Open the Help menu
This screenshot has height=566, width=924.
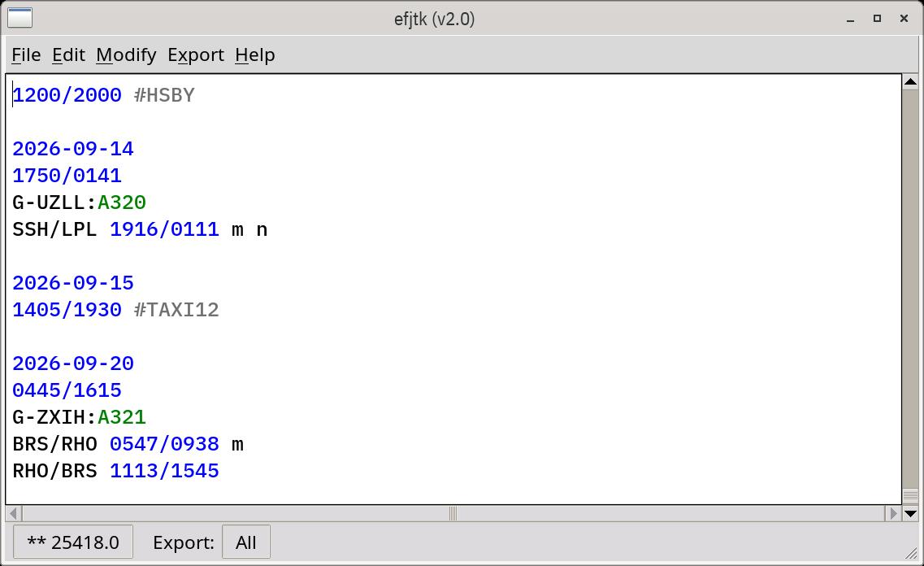click(x=254, y=54)
